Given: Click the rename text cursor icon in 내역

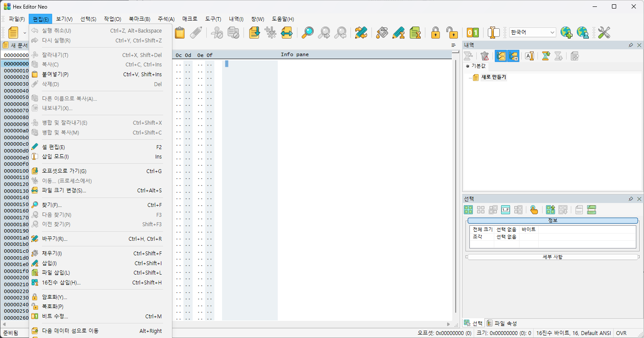Looking at the screenshot, I should [529, 56].
